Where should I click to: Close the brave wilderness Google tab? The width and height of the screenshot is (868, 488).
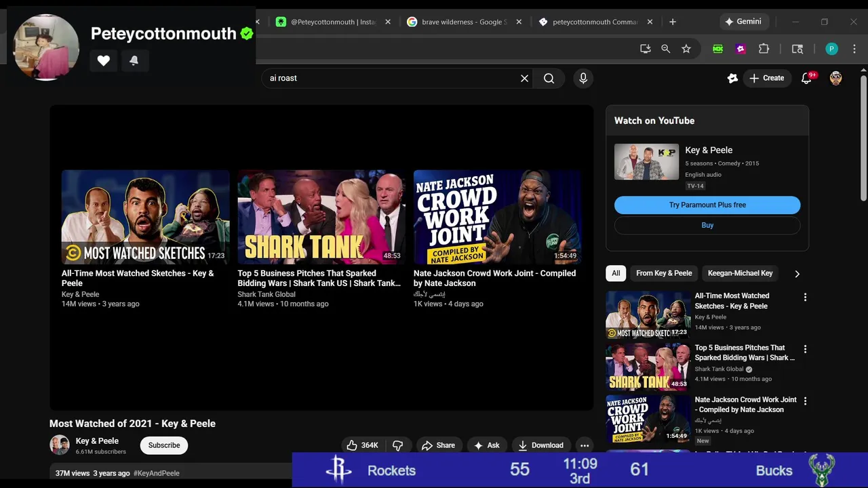tap(519, 22)
